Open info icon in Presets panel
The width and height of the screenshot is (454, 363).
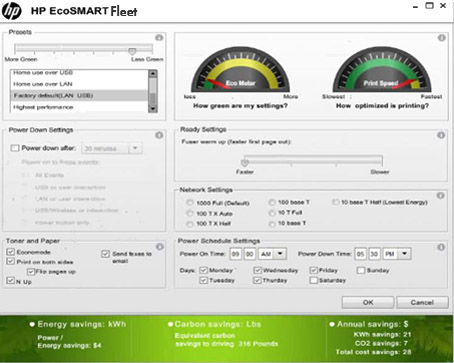pos(159,37)
